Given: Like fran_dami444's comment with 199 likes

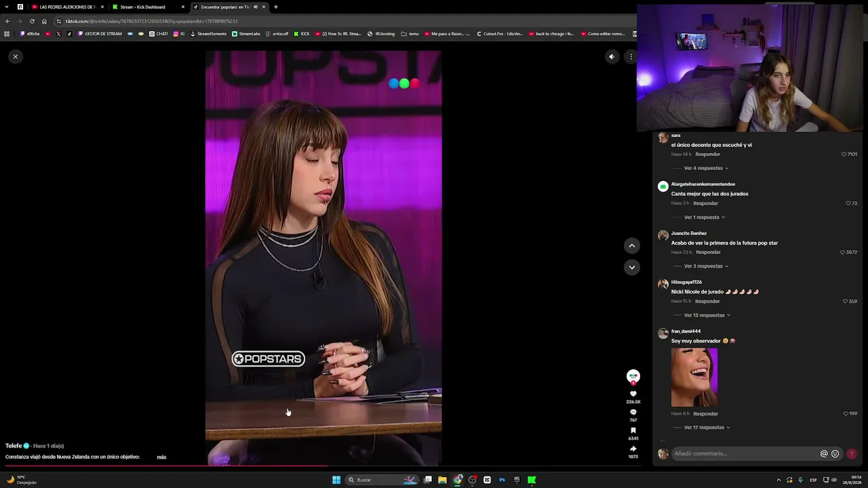Looking at the screenshot, I should (846, 413).
